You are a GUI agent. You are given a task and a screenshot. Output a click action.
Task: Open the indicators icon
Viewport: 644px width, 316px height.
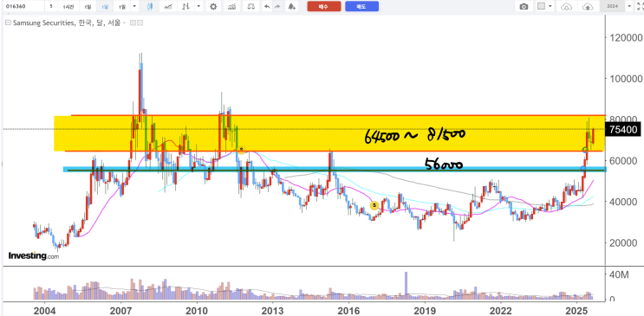tap(231, 7)
